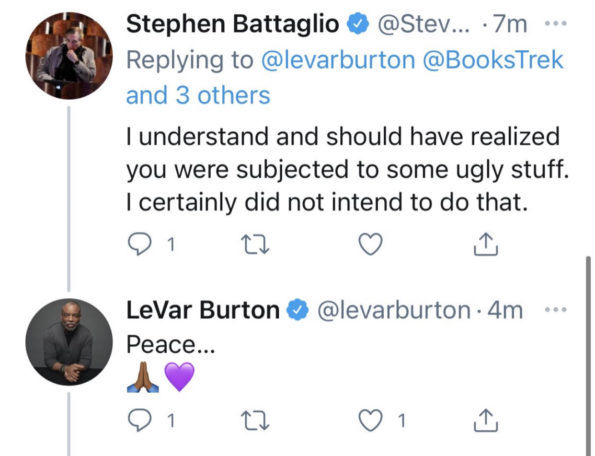
Task: Open LeVar Burton's profile by name
Action: [203, 310]
